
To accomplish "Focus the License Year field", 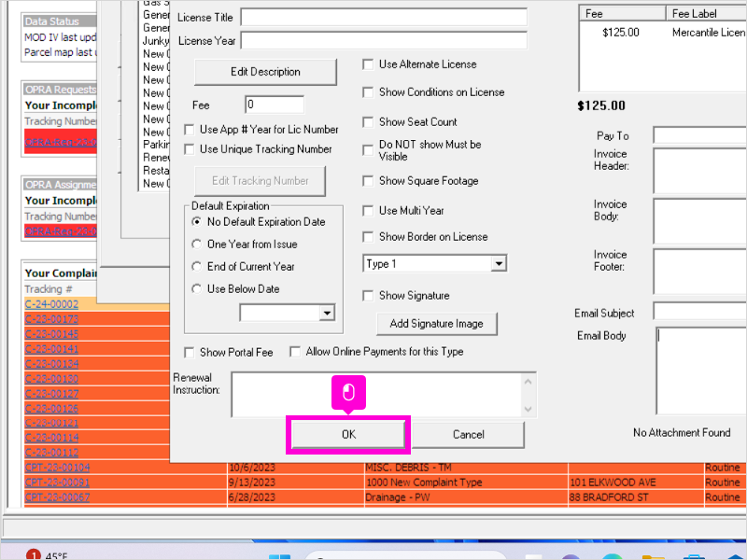I will (384, 41).
